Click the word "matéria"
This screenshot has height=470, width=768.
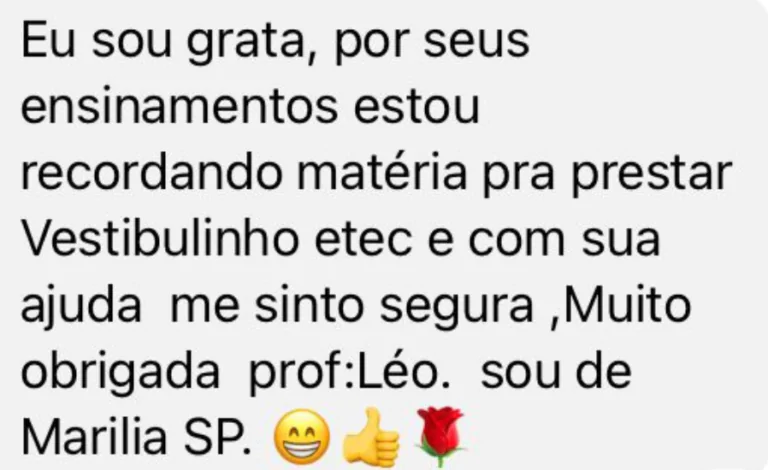[x=382, y=173]
